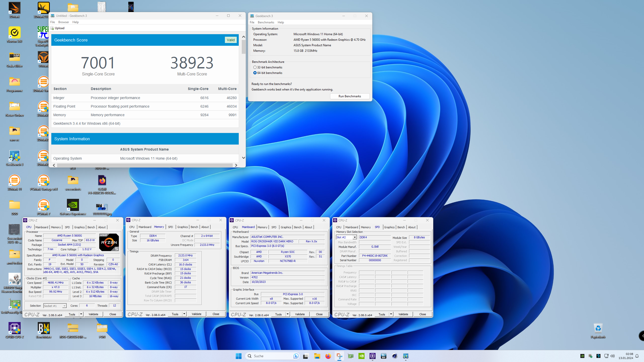Viewport: 644px width, 362px height.
Task: Open the ROG-CROSSHAIR zip archive icon
Action: [73, 330]
